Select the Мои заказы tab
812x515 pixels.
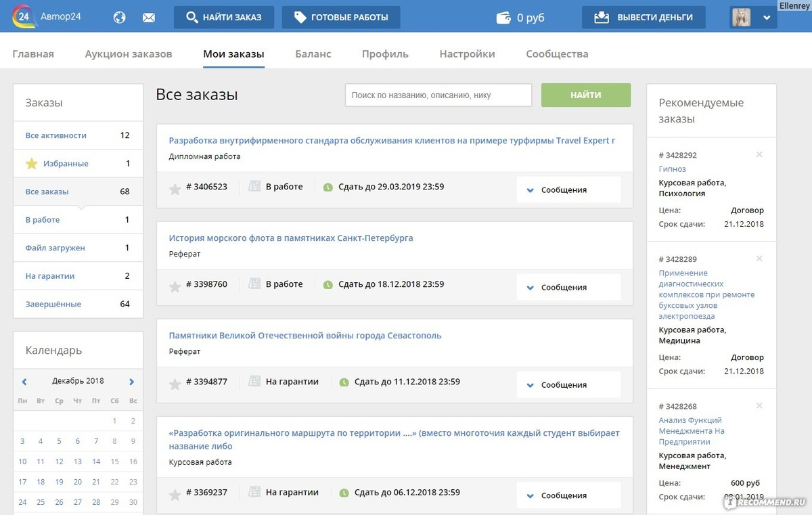[x=233, y=54]
